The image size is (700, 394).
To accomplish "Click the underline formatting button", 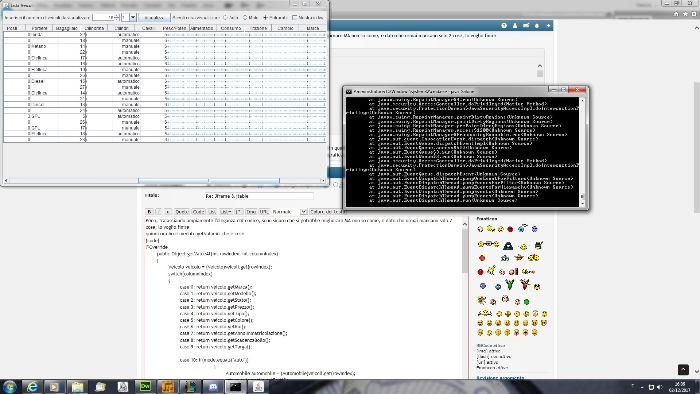I will click(x=167, y=212).
